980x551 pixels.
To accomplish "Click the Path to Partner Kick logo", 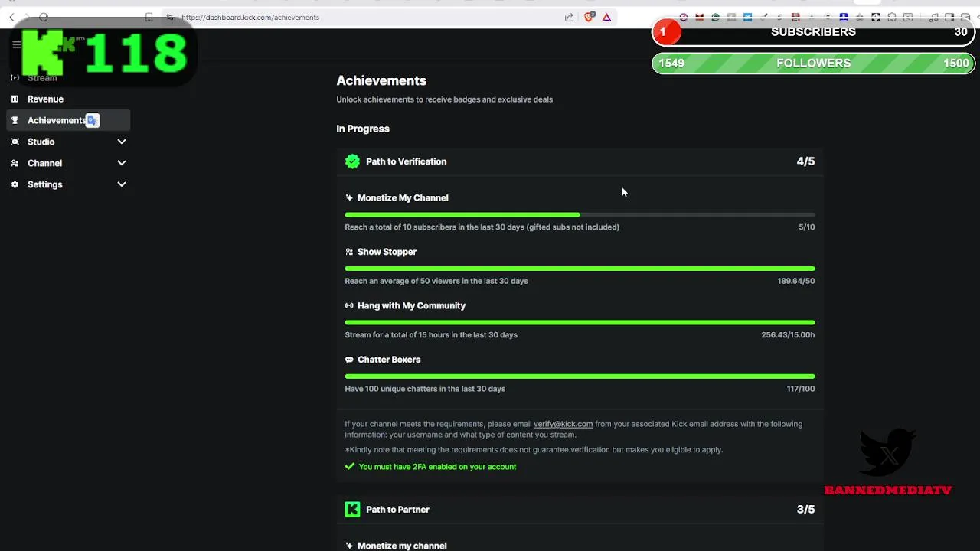I will pos(352,510).
